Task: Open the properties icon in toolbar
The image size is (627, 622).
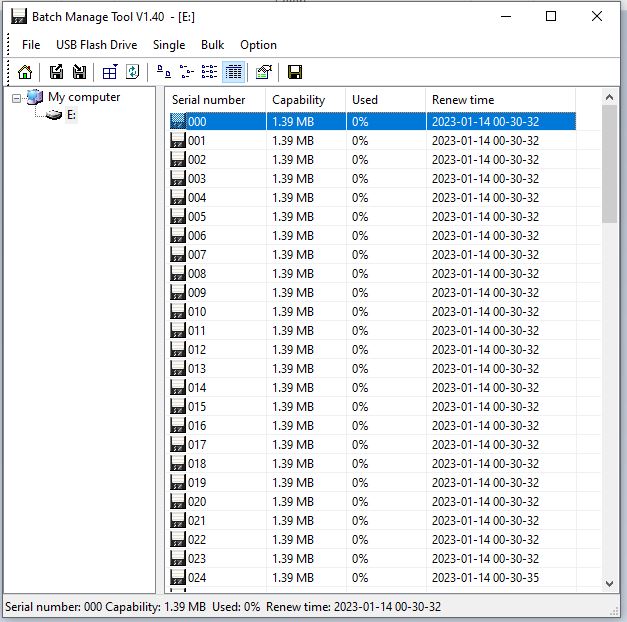Action: (x=264, y=72)
